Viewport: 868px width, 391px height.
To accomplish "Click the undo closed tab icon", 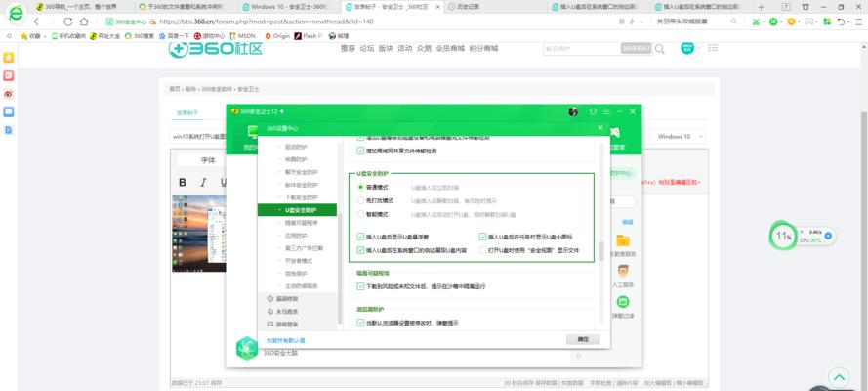I will point(841,22).
